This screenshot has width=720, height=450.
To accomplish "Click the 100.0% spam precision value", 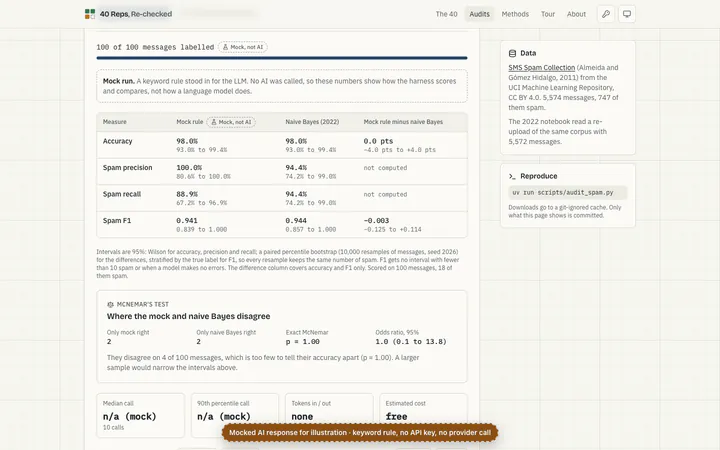I will point(189,168).
